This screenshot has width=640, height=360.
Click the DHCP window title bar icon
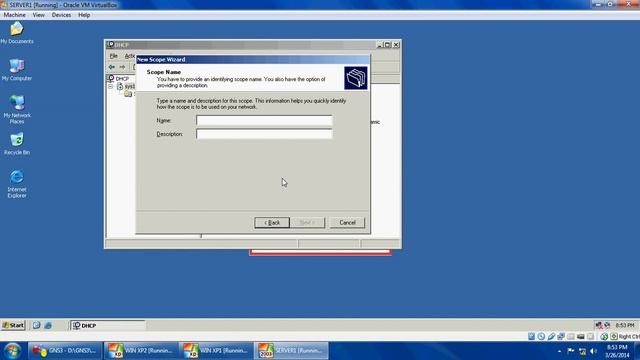[111, 44]
